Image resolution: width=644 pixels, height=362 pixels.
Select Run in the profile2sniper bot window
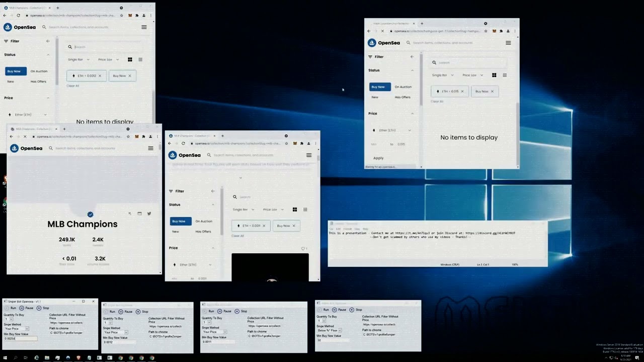pos(110,312)
